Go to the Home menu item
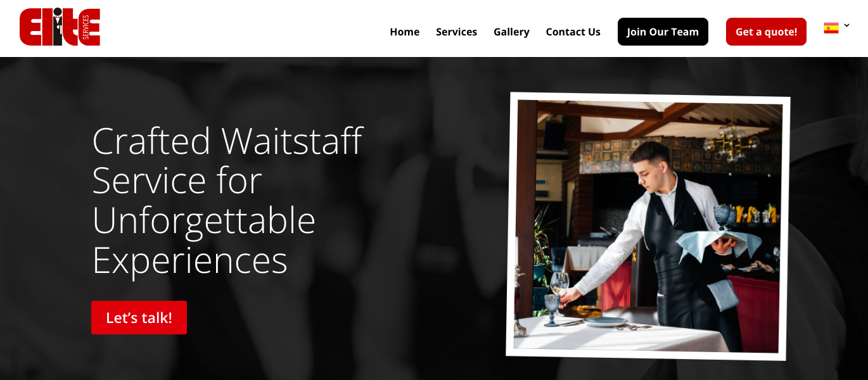Screen dimensions: 868x380 (x=404, y=32)
